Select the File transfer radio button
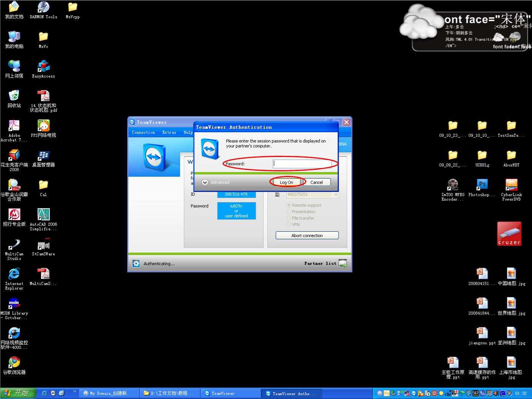Screen dimensions: 532x399 click(289, 218)
